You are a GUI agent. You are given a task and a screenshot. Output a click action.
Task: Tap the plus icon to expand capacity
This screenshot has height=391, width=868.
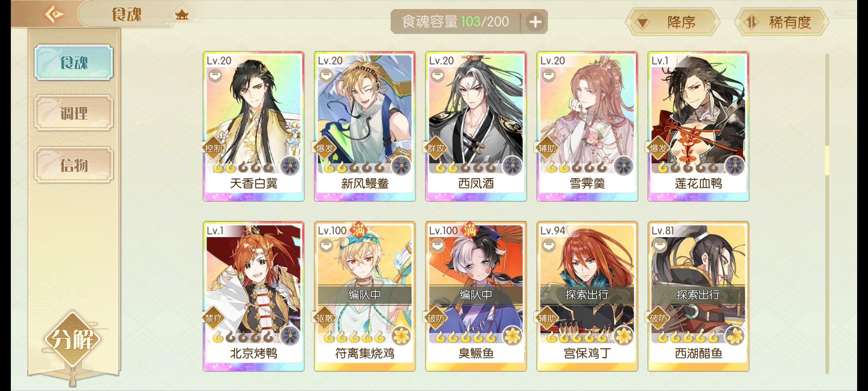[x=535, y=22]
